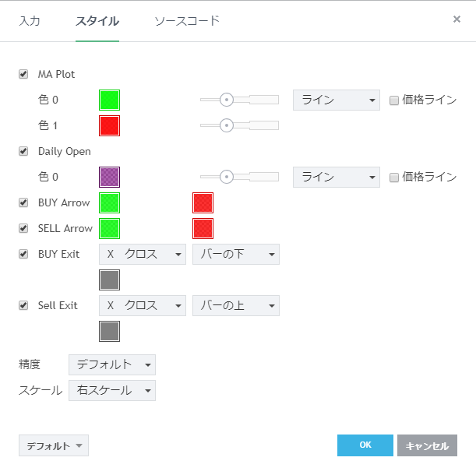This screenshot has height=475, width=476.
Task: Click the red SELL Arrow second swatch
Action: coord(203,228)
